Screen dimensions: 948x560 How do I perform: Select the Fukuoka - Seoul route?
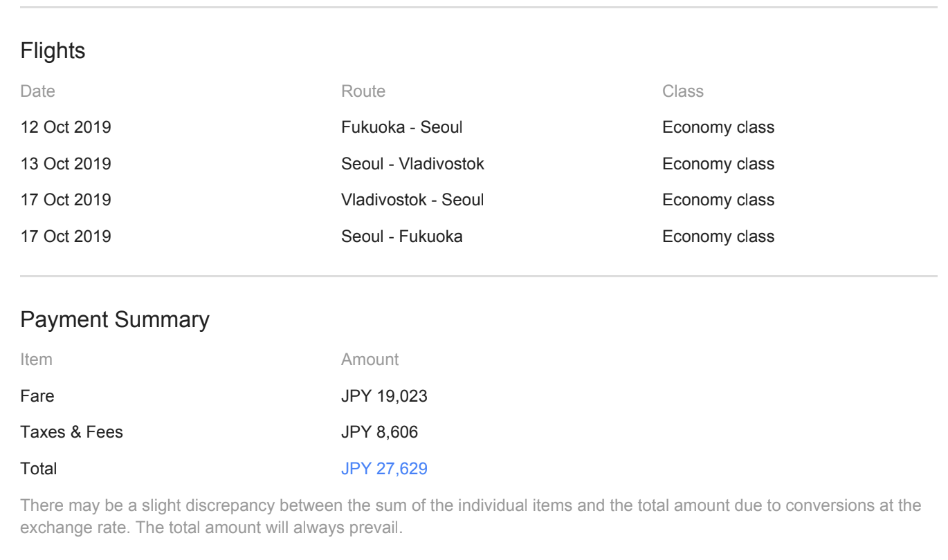click(x=401, y=128)
